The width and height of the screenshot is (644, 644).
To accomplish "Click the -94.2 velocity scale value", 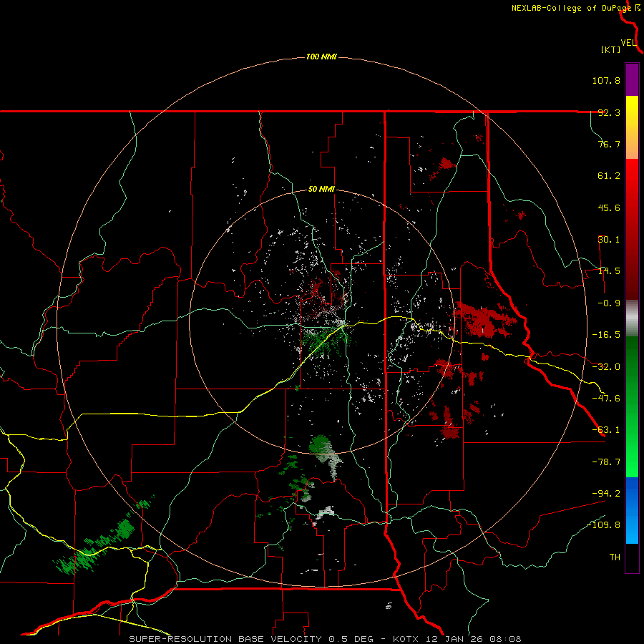I will click(x=606, y=493).
